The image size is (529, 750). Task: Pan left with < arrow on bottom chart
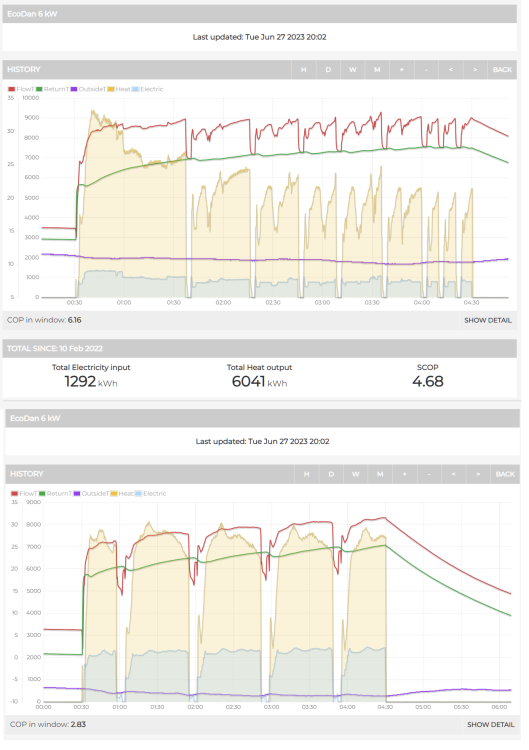[453, 474]
